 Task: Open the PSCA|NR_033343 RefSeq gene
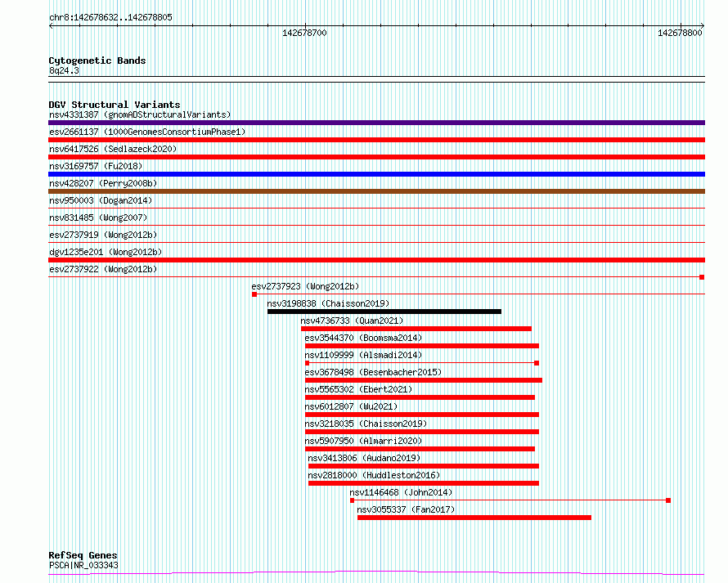pos(83,565)
